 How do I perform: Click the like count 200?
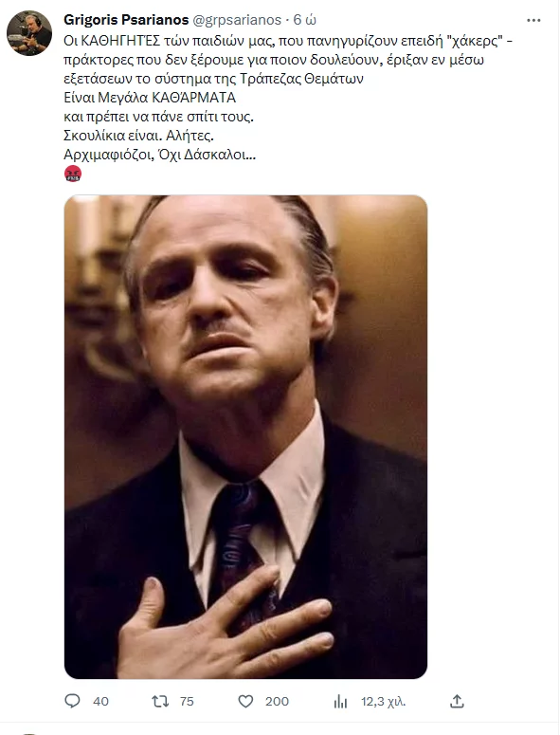pyautogui.click(x=277, y=701)
